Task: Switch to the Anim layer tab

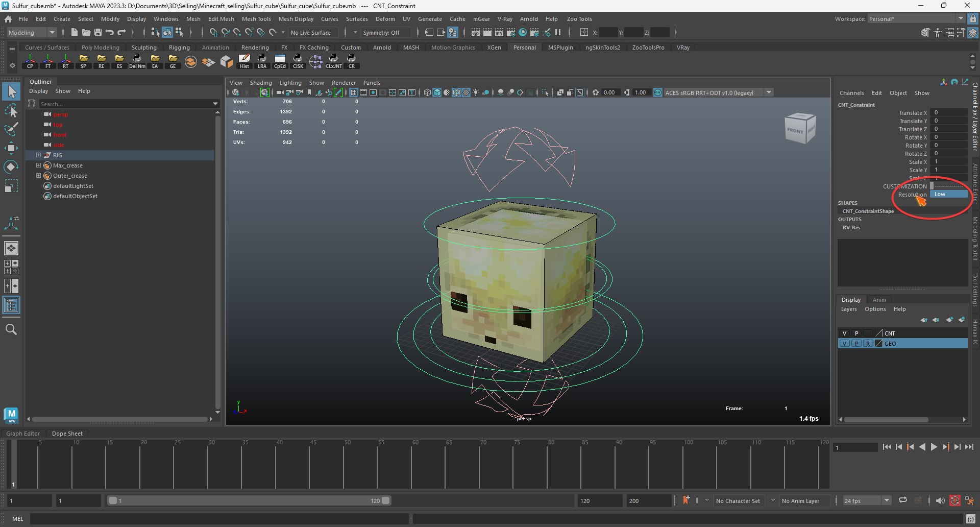Action: point(879,300)
